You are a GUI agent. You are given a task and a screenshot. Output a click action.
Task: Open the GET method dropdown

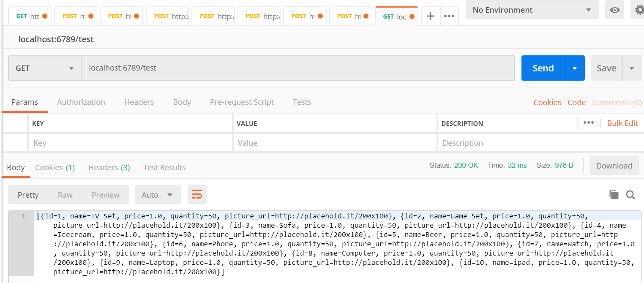click(x=44, y=68)
